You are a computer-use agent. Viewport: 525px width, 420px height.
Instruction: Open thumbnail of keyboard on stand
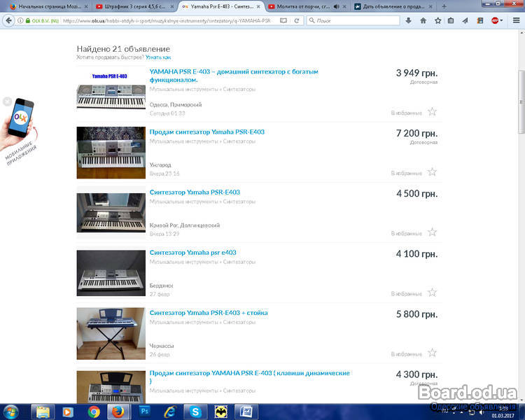tap(111, 334)
